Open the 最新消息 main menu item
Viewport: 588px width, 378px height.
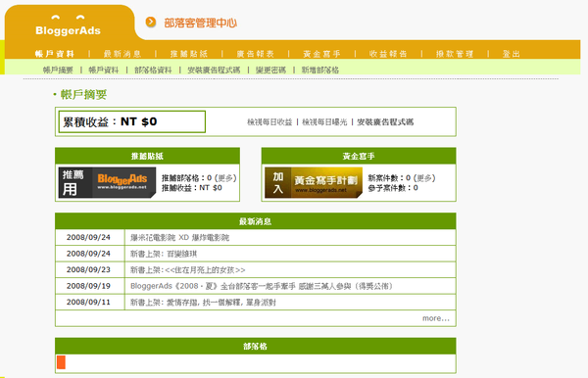pyautogui.click(x=122, y=54)
